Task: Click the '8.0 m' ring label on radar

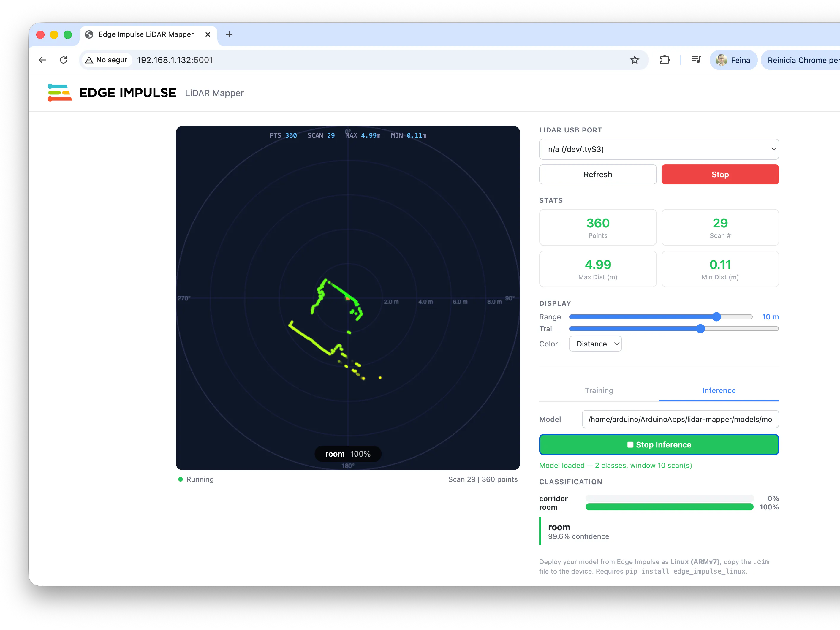Action: 494,302
